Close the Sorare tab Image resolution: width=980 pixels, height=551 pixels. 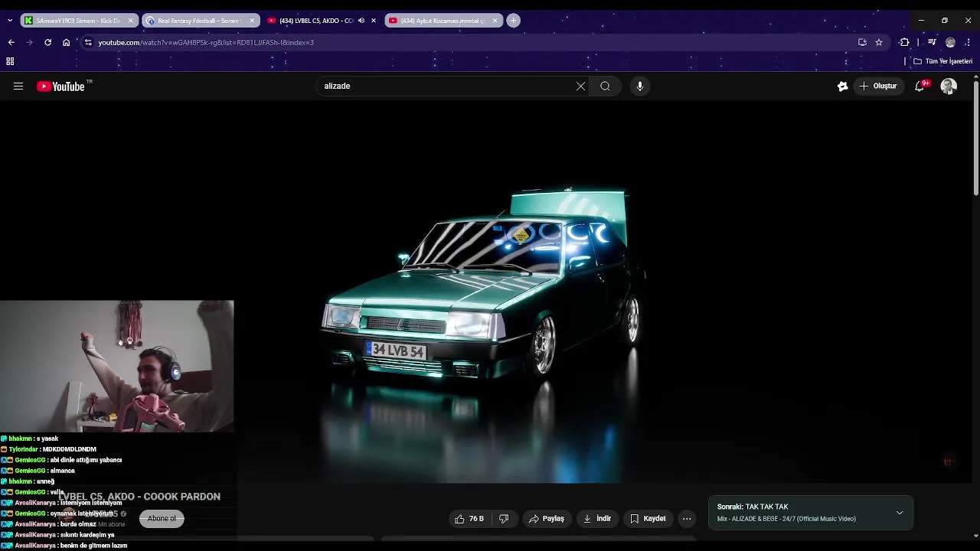click(252, 21)
